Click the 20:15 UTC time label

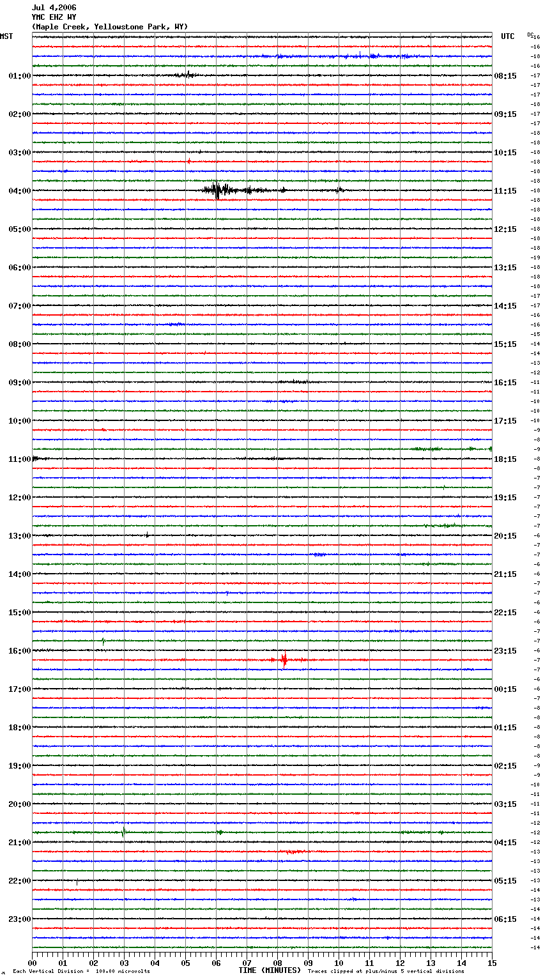pos(505,536)
